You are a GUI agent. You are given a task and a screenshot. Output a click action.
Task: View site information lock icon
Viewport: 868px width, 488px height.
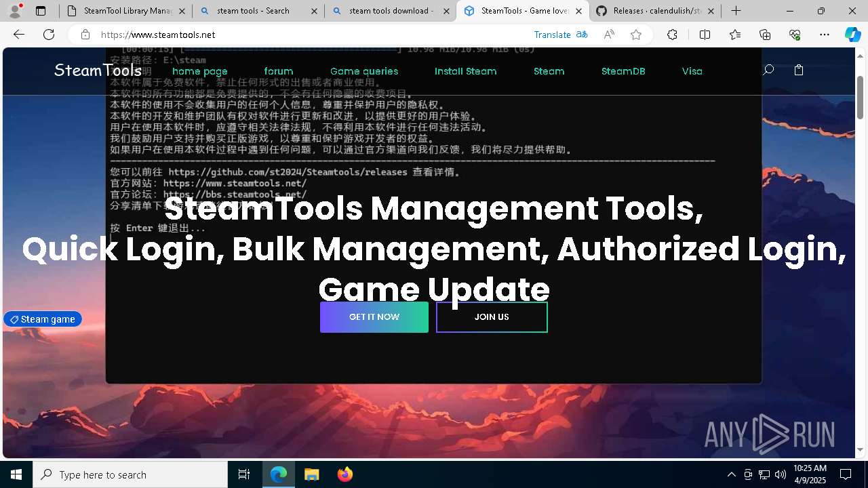click(85, 35)
